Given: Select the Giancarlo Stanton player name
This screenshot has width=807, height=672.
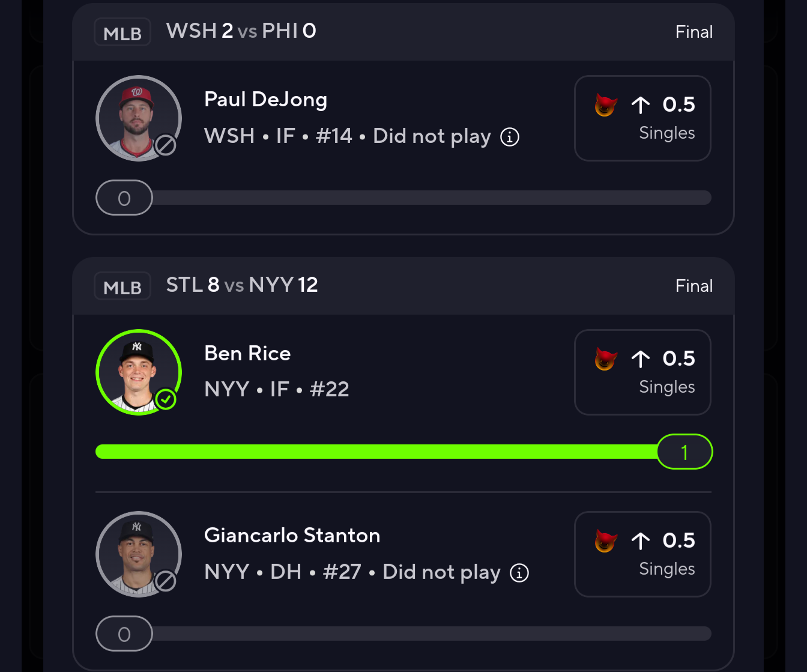Looking at the screenshot, I should pos(292,535).
